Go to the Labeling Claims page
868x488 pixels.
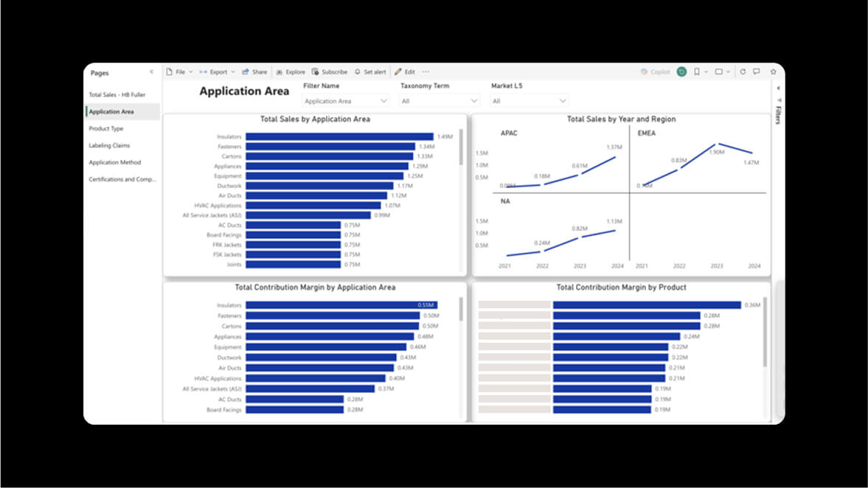pos(109,146)
